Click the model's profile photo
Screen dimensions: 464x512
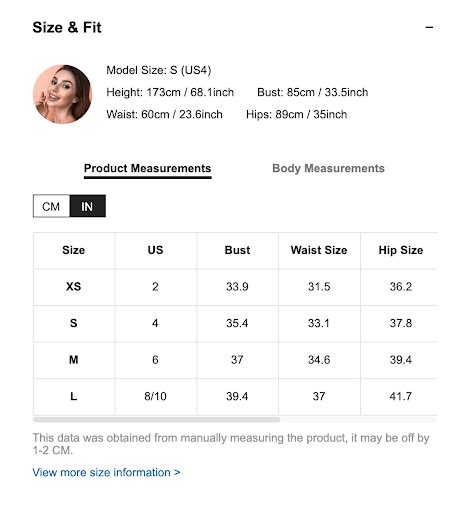pyautogui.click(x=62, y=94)
